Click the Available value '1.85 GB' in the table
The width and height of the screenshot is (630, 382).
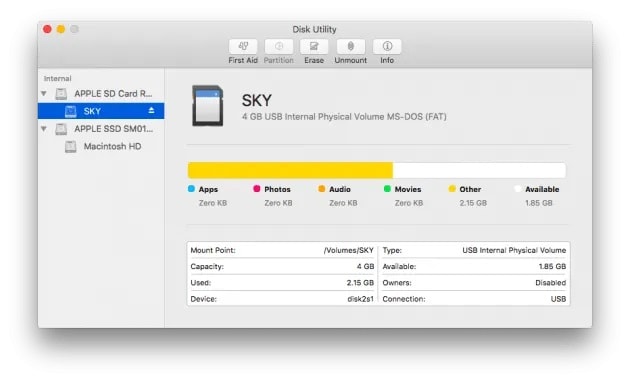pyautogui.click(x=552, y=266)
